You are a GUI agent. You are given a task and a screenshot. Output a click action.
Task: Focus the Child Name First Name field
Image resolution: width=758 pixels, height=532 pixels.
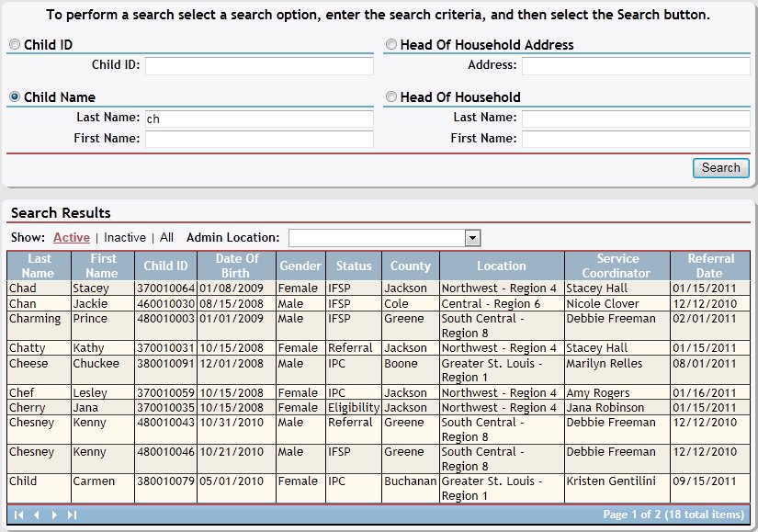click(259, 139)
